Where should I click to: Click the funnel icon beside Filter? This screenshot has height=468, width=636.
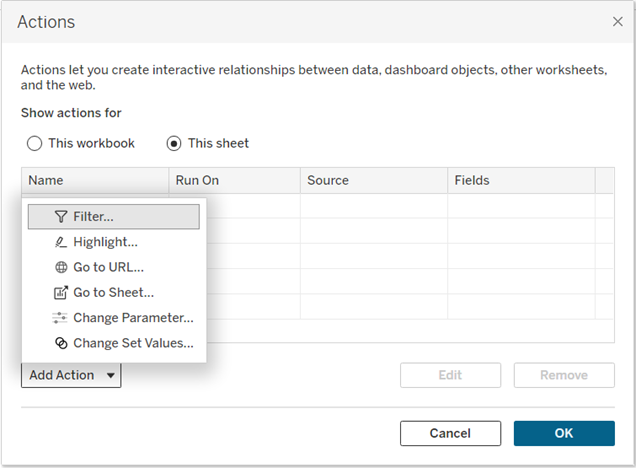coord(61,217)
